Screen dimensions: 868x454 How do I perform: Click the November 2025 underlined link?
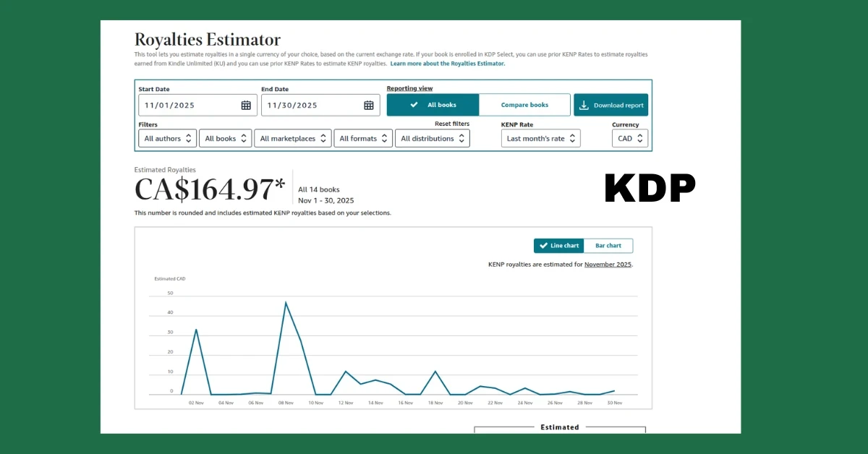608,265
